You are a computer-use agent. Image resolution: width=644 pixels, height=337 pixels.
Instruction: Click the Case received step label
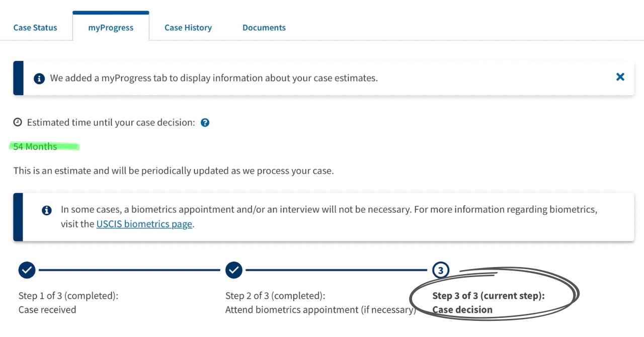[47, 310]
